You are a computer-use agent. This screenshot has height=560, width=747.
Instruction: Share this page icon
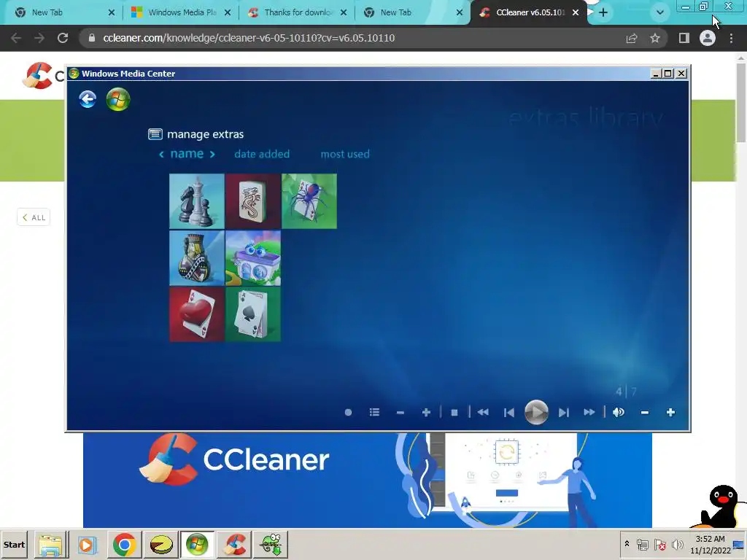[x=632, y=38]
